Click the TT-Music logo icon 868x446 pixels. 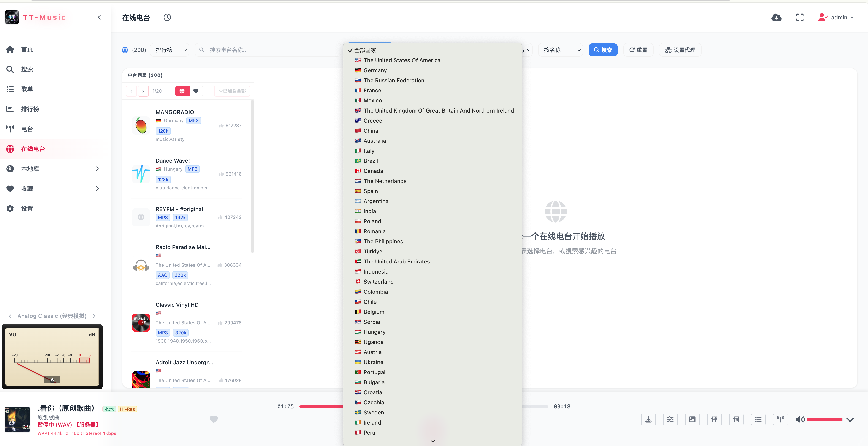pos(12,17)
